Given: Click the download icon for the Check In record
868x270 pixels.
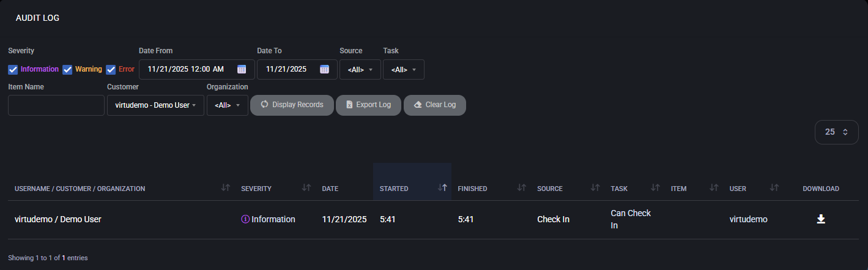Looking at the screenshot, I should [x=821, y=219].
